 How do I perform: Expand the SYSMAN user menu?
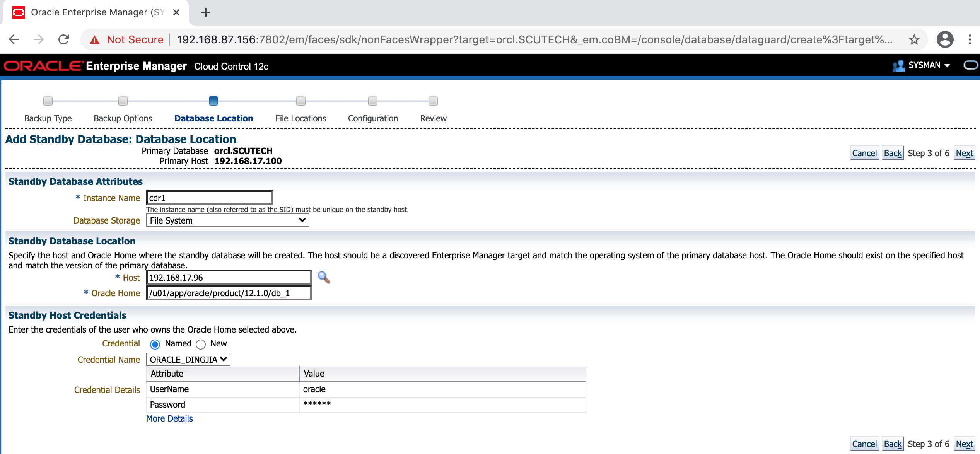point(929,65)
